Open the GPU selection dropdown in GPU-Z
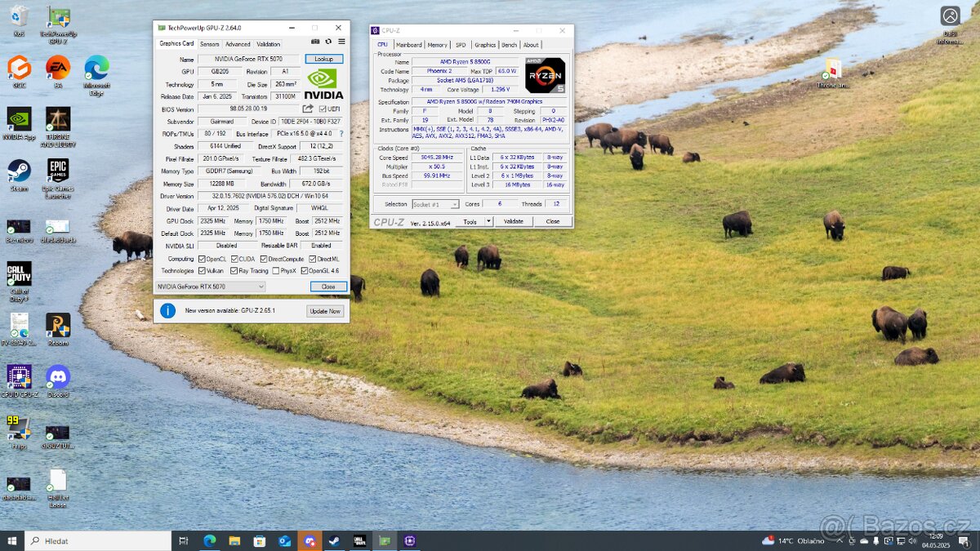The height and width of the screenshot is (551, 980). point(211,287)
